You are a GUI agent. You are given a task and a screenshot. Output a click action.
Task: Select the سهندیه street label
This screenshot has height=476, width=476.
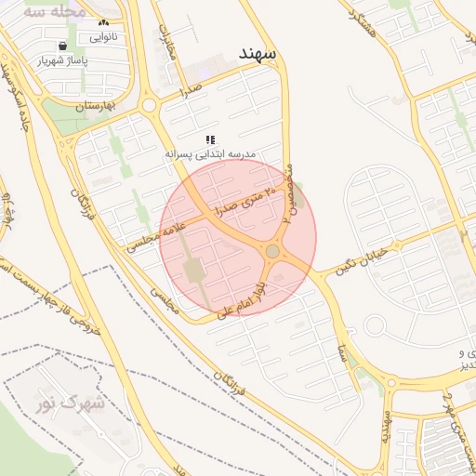387,427
